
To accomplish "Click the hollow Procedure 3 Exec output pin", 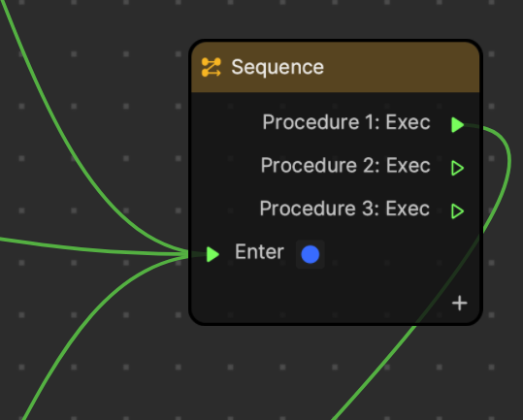I will coord(457,211).
